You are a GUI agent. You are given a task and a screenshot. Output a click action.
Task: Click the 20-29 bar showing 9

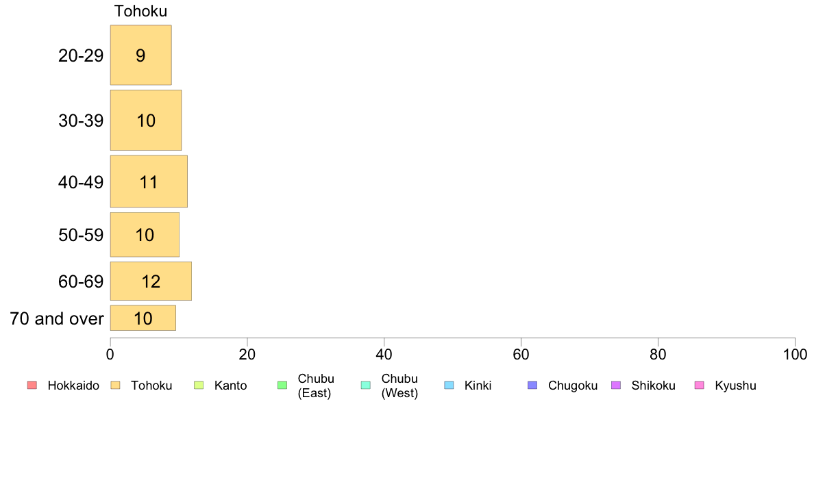(x=140, y=55)
